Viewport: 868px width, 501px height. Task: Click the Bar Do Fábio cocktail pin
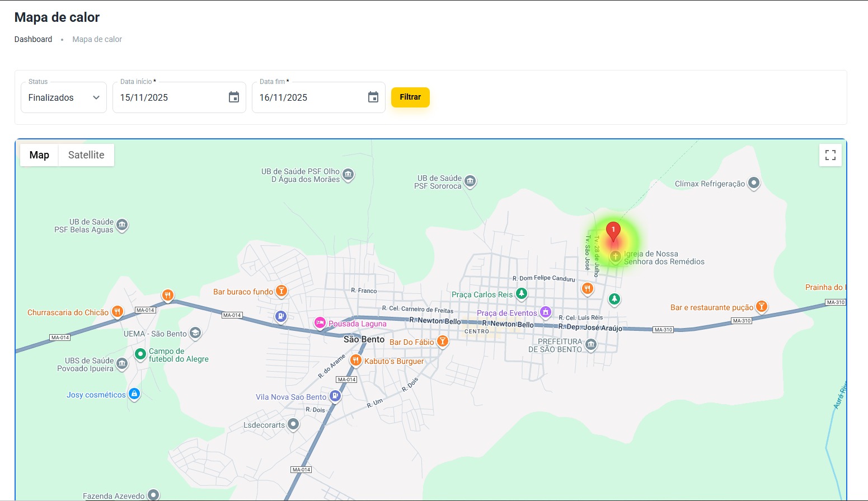(x=442, y=341)
